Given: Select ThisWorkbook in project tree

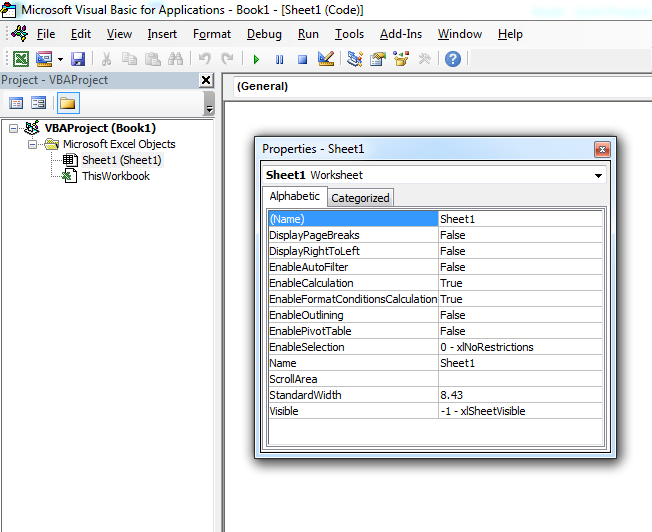Looking at the screenshot, I should click(116, 176).
